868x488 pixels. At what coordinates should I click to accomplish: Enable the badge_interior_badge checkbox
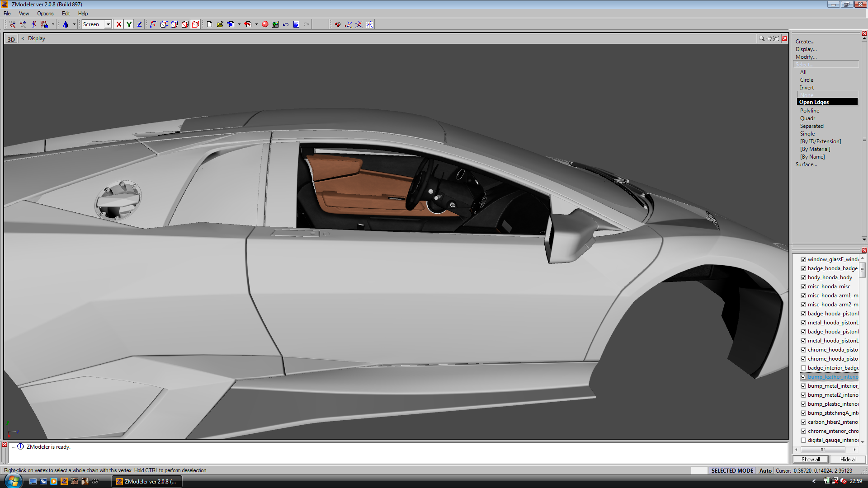[803, 367]
